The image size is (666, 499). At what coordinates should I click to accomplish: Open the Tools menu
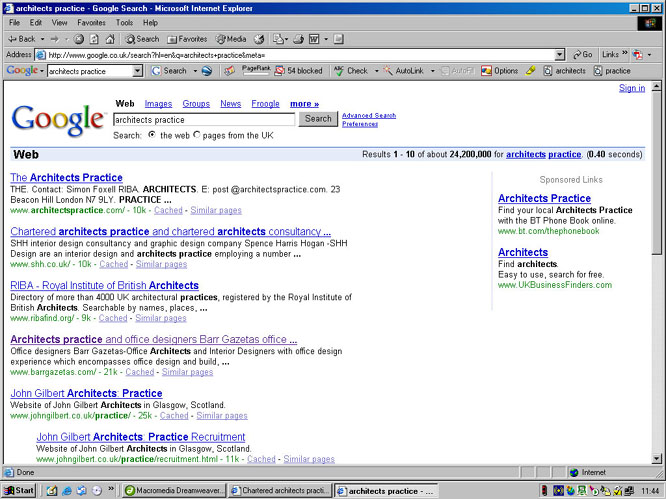tap(124, 22)
